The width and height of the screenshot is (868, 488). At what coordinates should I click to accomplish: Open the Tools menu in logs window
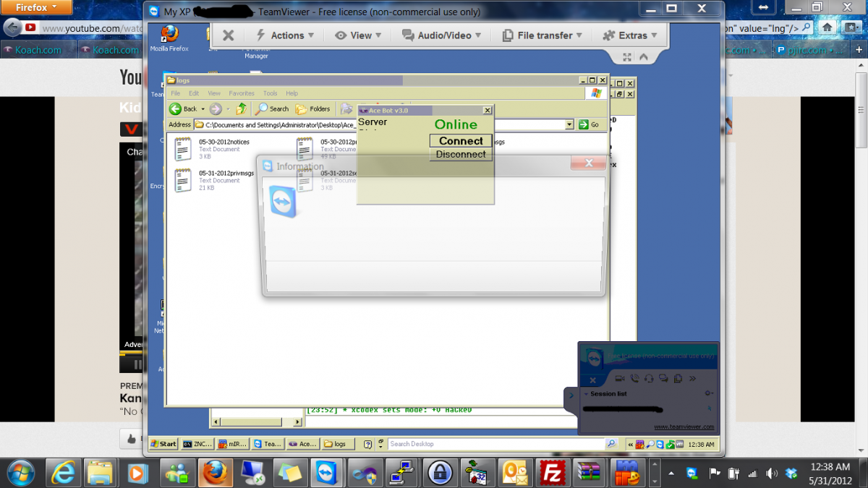click(270, 93)
